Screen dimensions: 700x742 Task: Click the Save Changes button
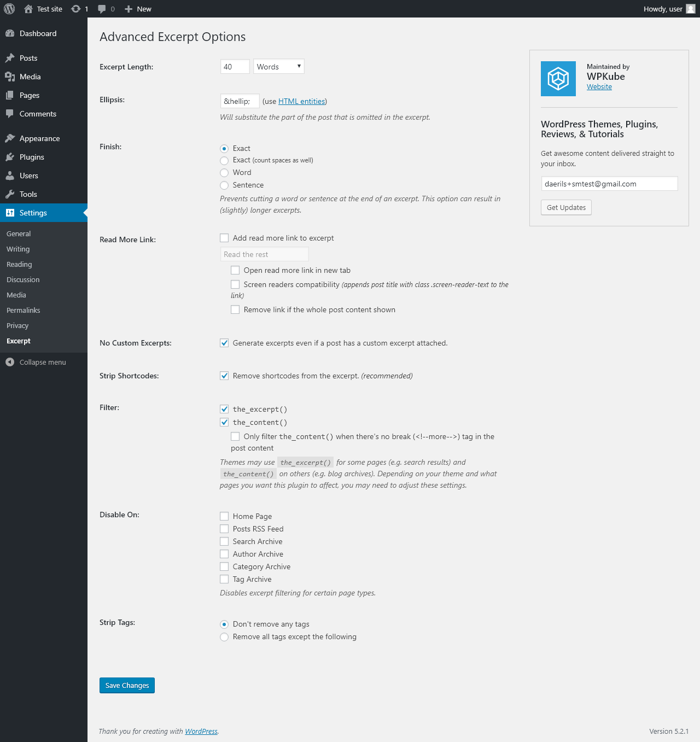pyautogui.click(x=127, y=685)
